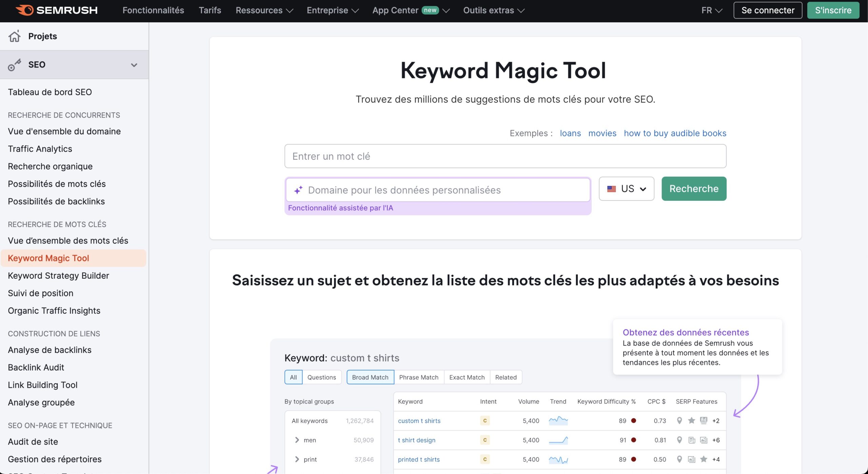Click the Se connecter button
Image resolution: width=868 pixels, height=474 pixels.
coord(768,10)
